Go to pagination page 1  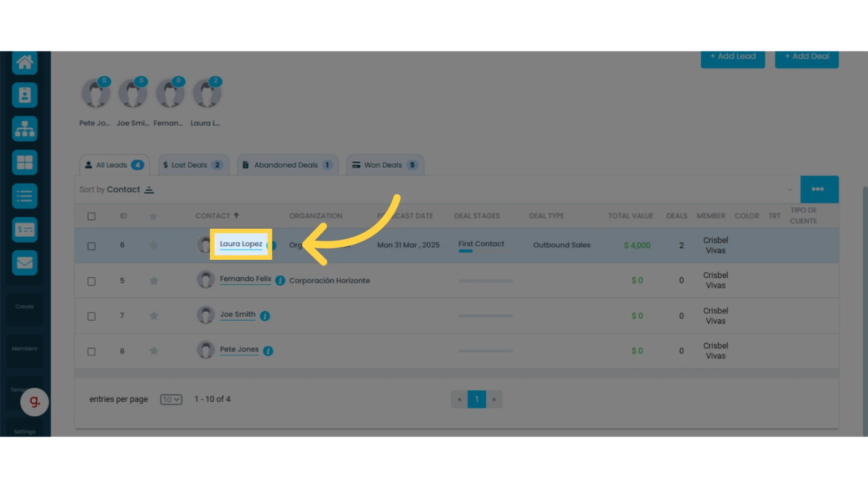tap(477, 399)
